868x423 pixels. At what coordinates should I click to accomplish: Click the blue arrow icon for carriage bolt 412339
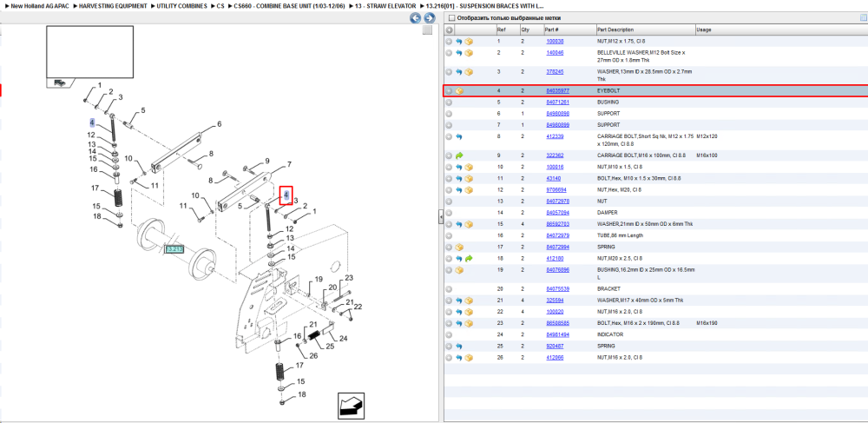coord(459,136)
